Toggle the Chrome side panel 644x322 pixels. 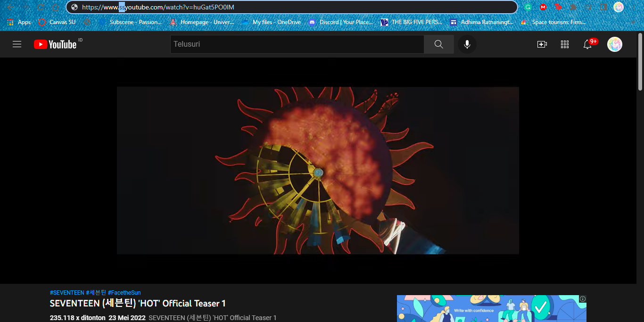(x=603, y=7)
